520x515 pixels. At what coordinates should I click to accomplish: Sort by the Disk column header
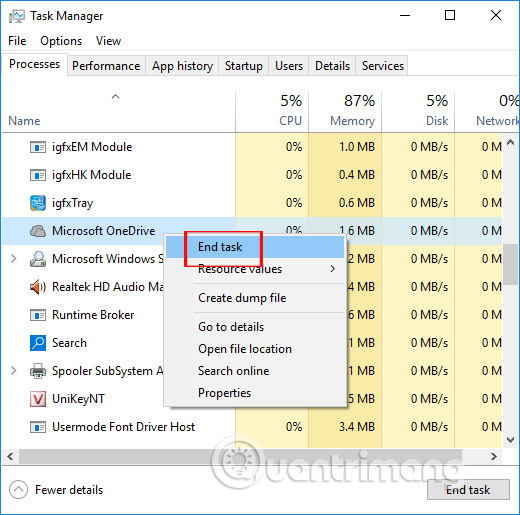pos(418,112)
